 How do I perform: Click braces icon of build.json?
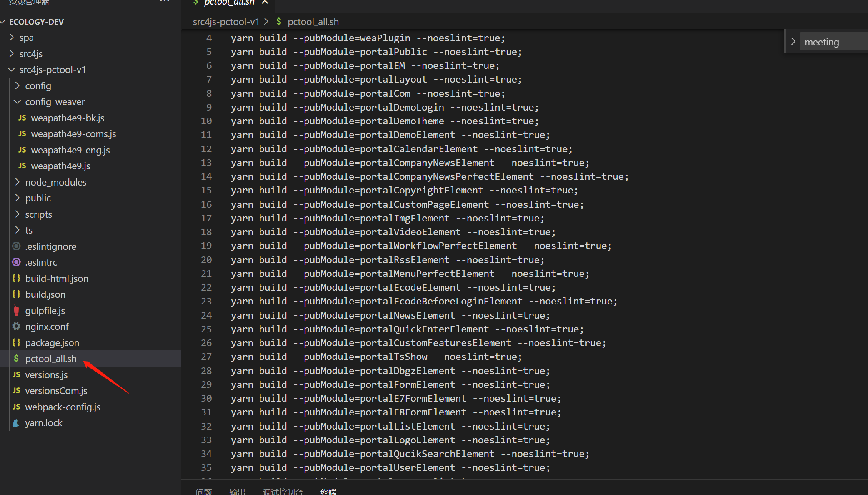point(16,294)
